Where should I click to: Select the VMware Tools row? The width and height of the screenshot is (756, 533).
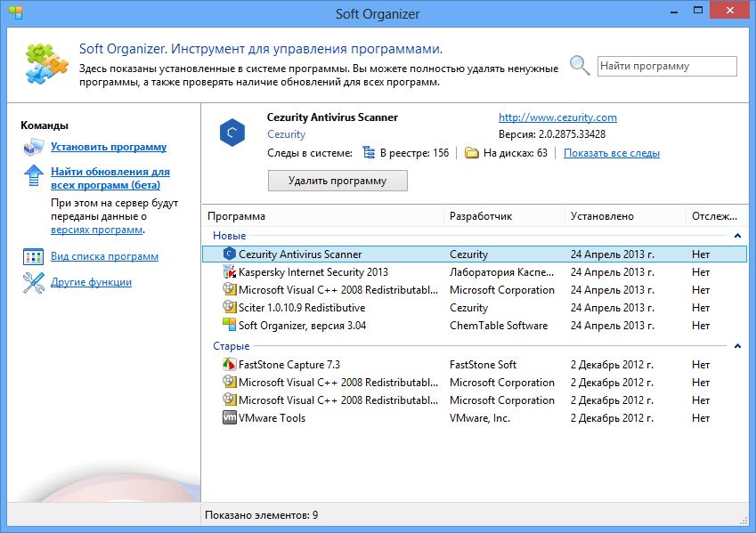point(475,418)
